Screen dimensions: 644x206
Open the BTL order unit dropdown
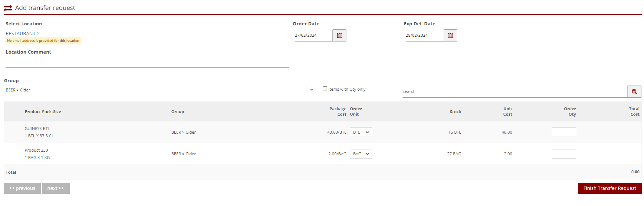point(361,132)
